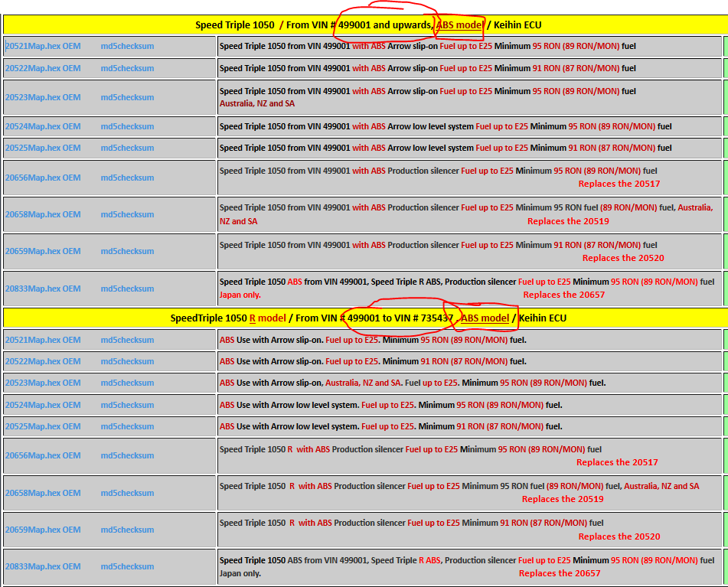Open 20524Map.hex OEM in the VIN upwards section
This screenshot has height=587, width=728.
pos(43,126)
